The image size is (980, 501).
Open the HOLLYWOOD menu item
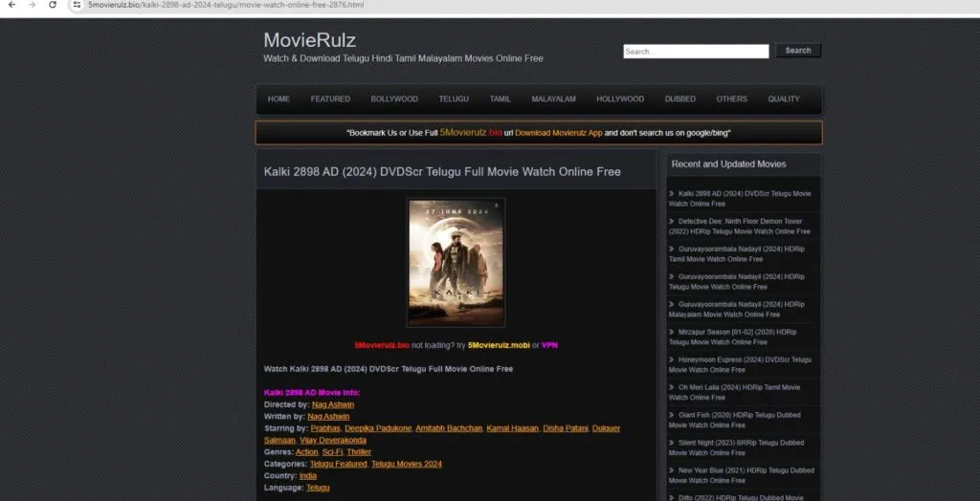(620, 98)
